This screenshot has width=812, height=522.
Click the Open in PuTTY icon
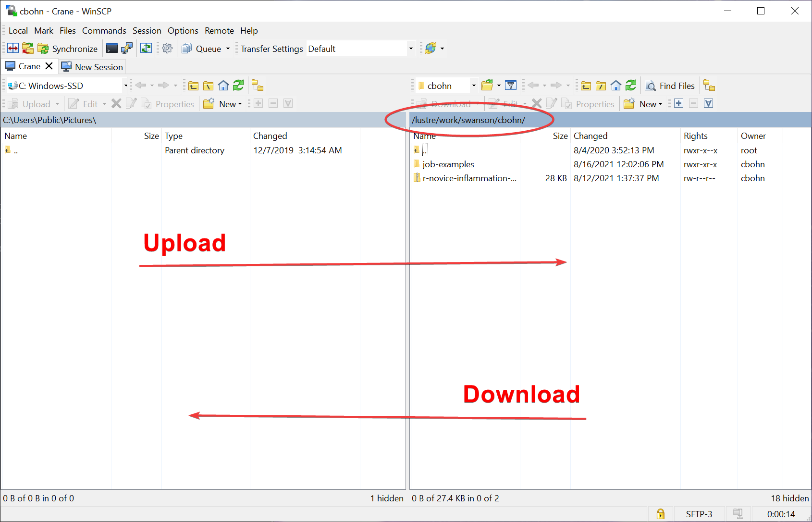pos(127,49)
